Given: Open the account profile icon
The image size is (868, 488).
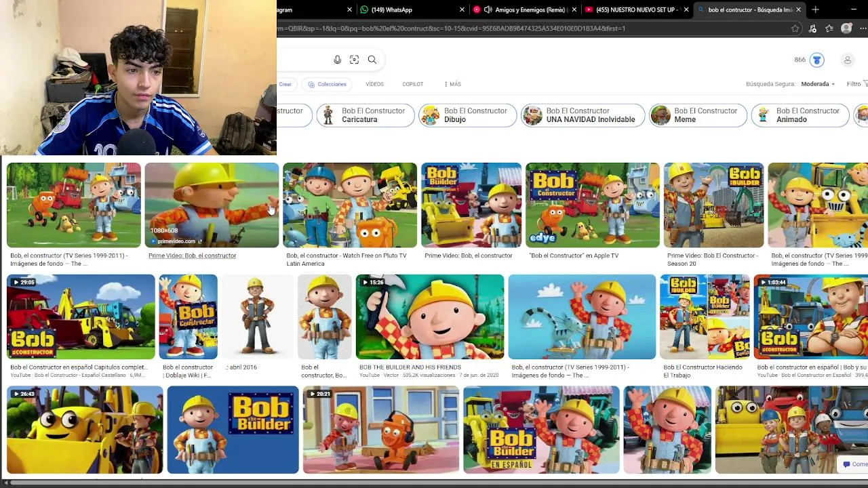Looking at the screenshot, I should (x=847, y=60).
